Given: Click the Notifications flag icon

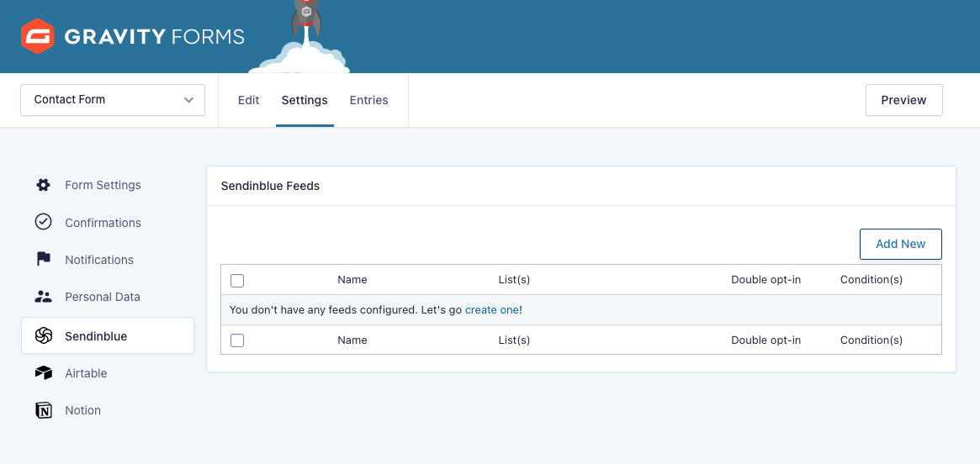Looking at the screenshot, I should pyautogui.click(x=43, y=259).
